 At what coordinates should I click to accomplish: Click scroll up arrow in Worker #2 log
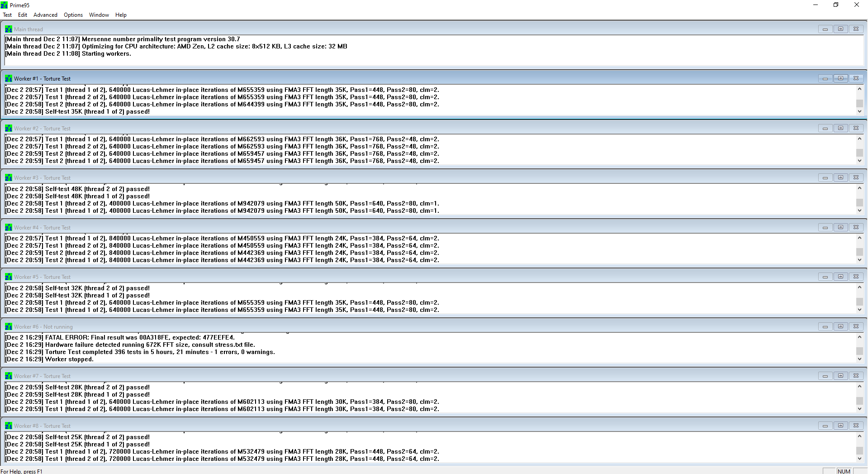859,139
